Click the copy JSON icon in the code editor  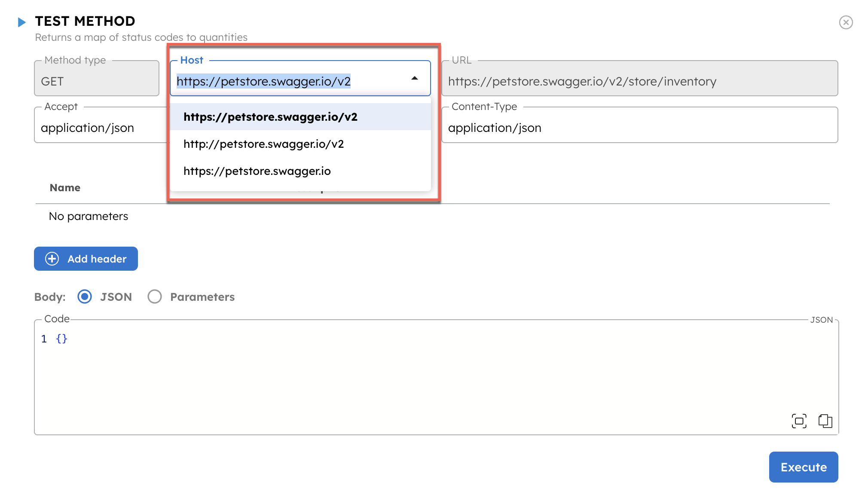[x=825, y=421]
